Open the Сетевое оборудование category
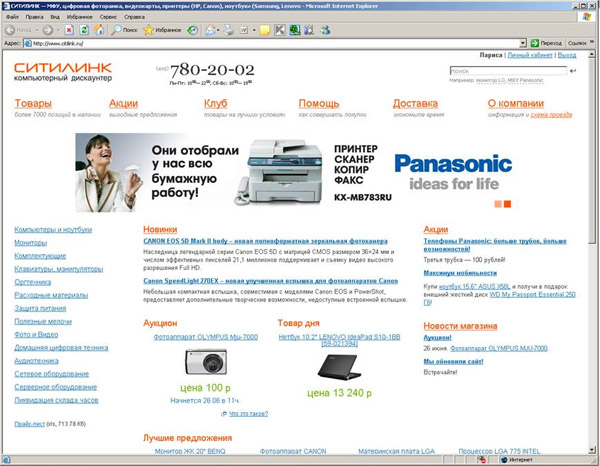Screen dimensions: 600x466 (x=52, y=374)
